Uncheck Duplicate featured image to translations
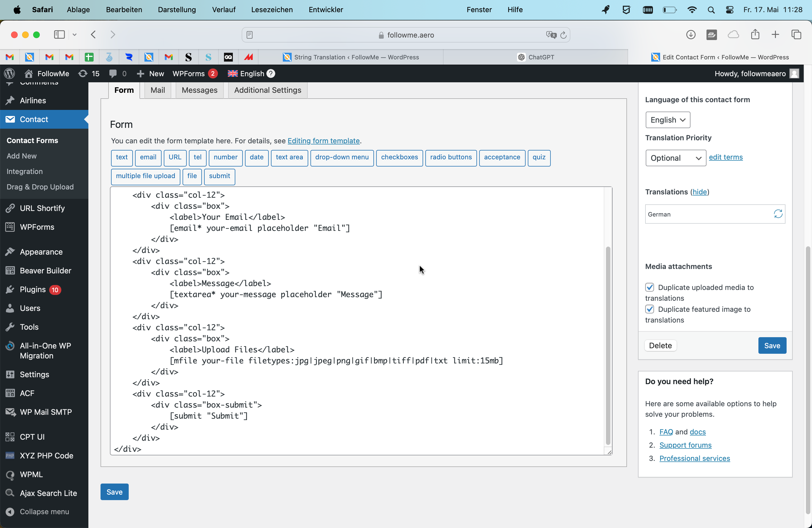812x528 pixels. point(650,309)
